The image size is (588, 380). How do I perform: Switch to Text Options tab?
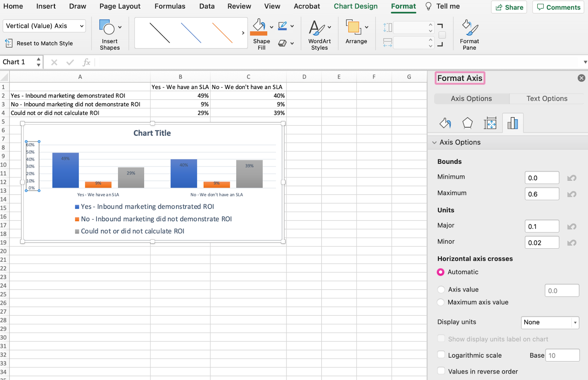tap(547, 98)
